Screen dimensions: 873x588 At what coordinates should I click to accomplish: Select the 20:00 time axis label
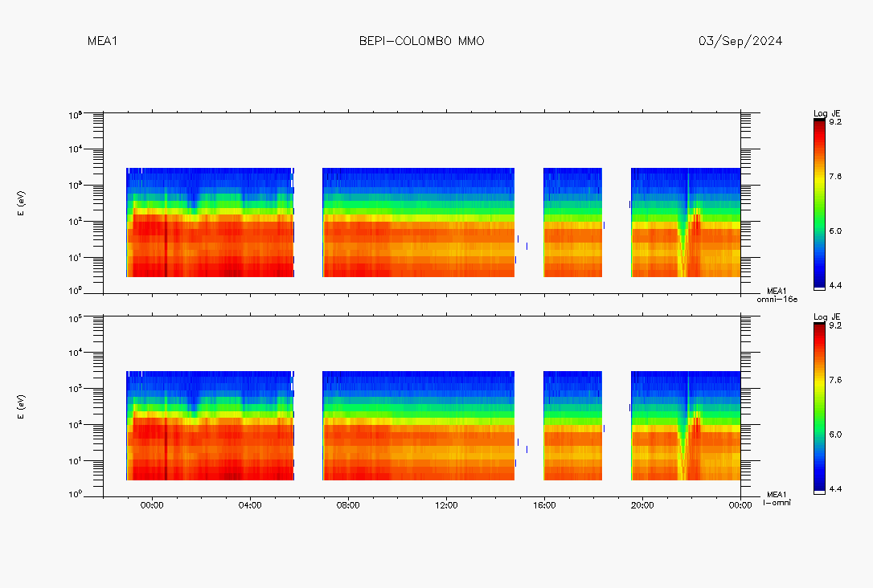click(642, 505)
